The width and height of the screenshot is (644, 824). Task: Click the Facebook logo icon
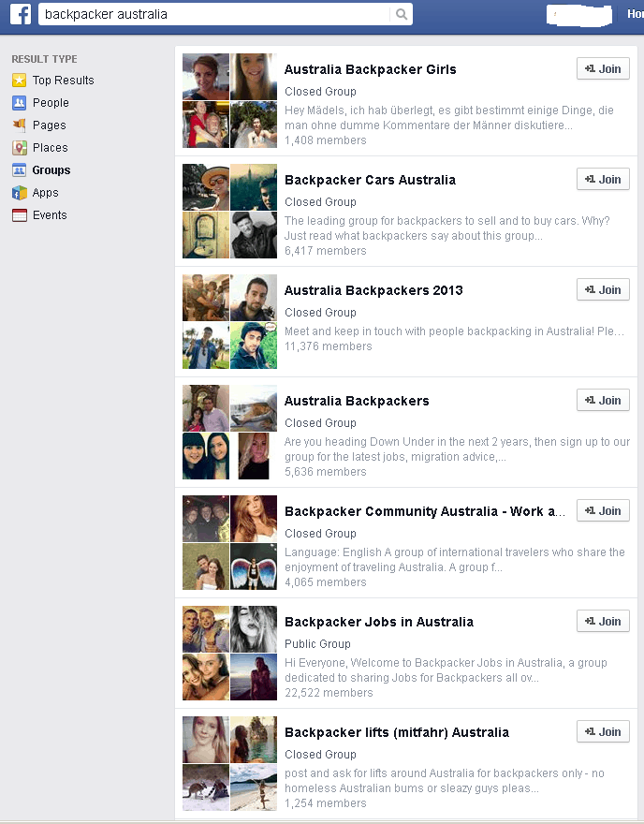pyautogui.click(x=21, y=14)
